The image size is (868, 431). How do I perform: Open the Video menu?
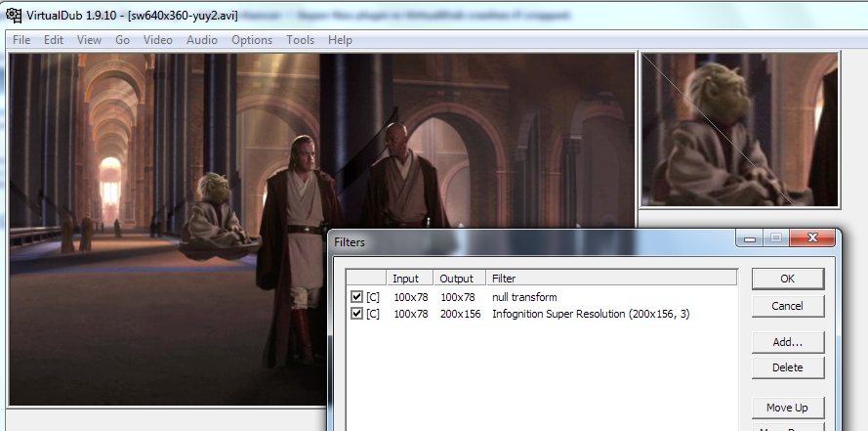[x=158, y=40]
